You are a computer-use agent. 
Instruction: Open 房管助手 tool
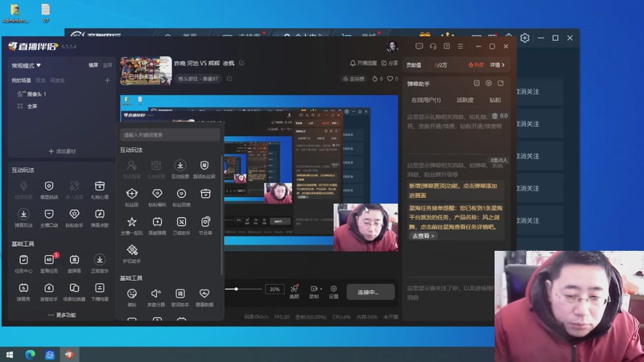pos(49,291)
